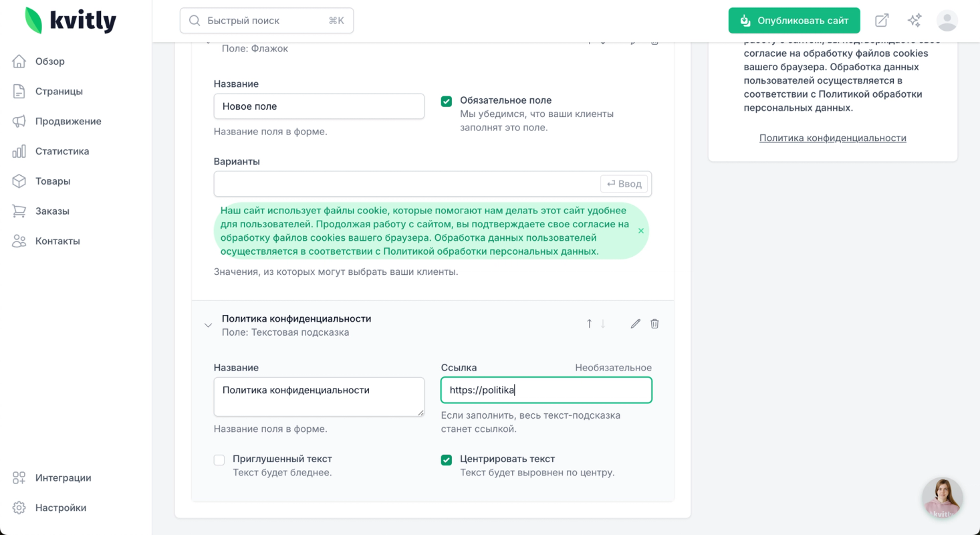
Task: Disable the Центрировать текст checkbox
Action: tap(447, 459)
